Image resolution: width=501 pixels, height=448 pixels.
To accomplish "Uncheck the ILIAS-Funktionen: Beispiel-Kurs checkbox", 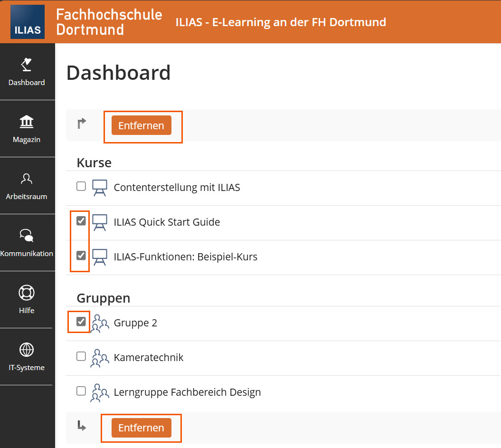I will click(x=81, y=256).
